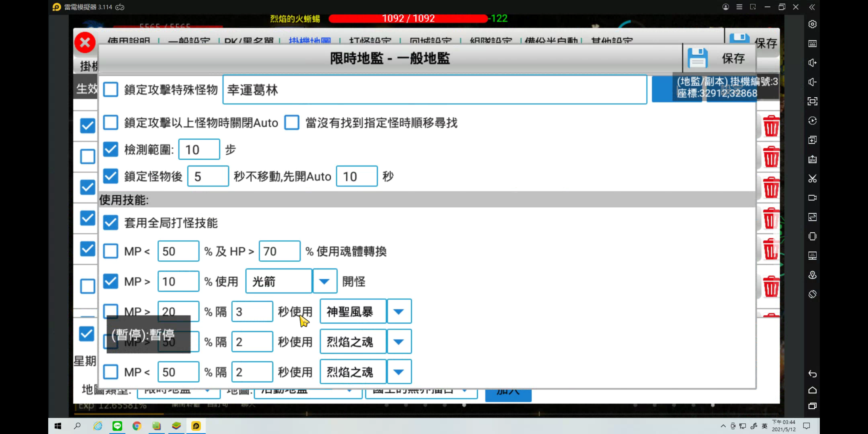
Task: Open the 組隊設定 tab
Action: click(x=491, y=40)
